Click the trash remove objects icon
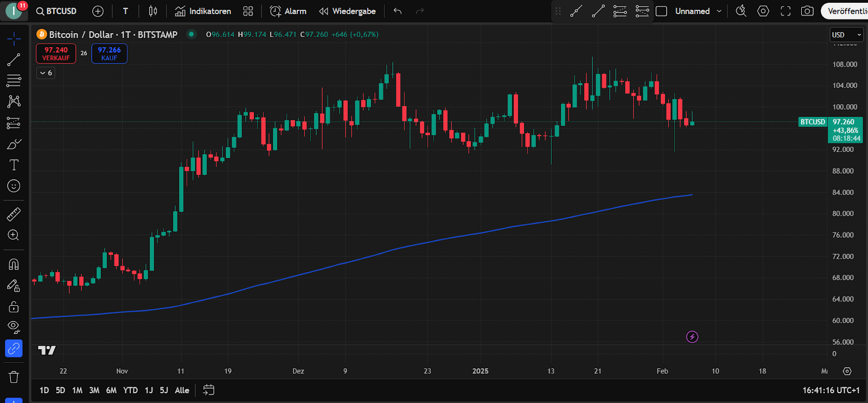This screenshot has height=403, width=868. click(14, 376)
